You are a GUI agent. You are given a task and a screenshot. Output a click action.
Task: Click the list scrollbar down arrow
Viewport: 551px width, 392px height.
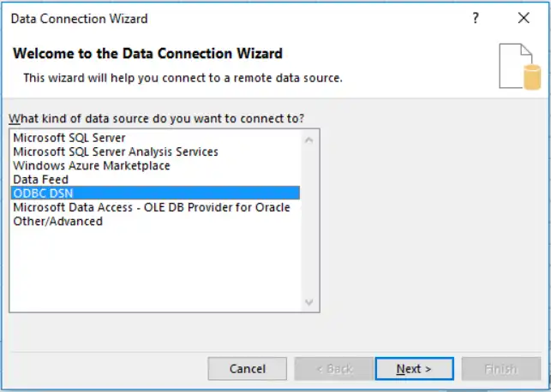(x=310, y=303)
